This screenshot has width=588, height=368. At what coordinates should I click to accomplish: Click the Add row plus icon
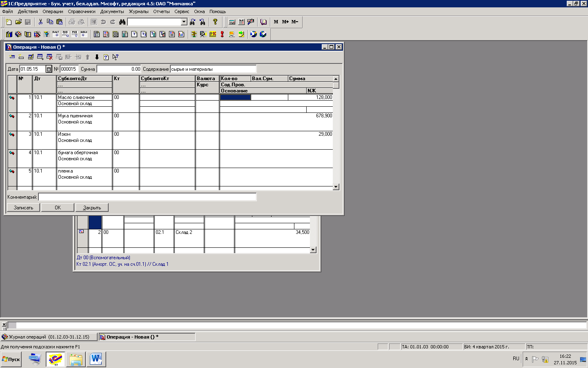click(40, 57)
